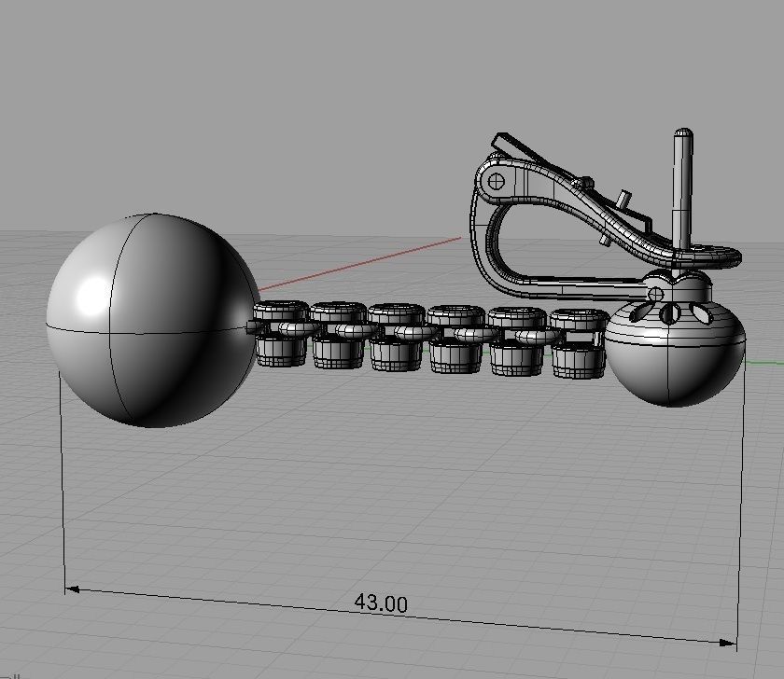784x679 pixels.
Task: Select the 43.00 dimension text
Action: (x=381, y=603)
